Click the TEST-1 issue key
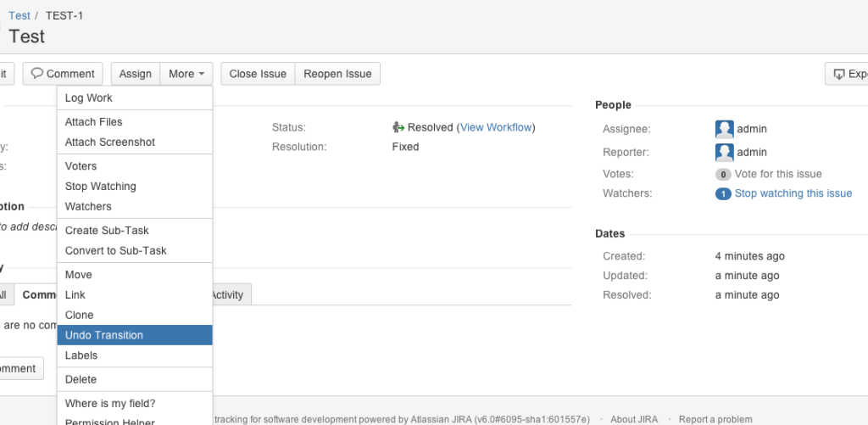868x425 pixels. coord(64,15)
